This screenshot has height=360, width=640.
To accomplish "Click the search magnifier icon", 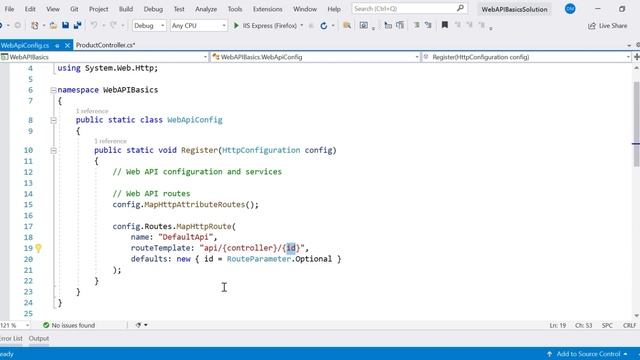I will (460, 8).
